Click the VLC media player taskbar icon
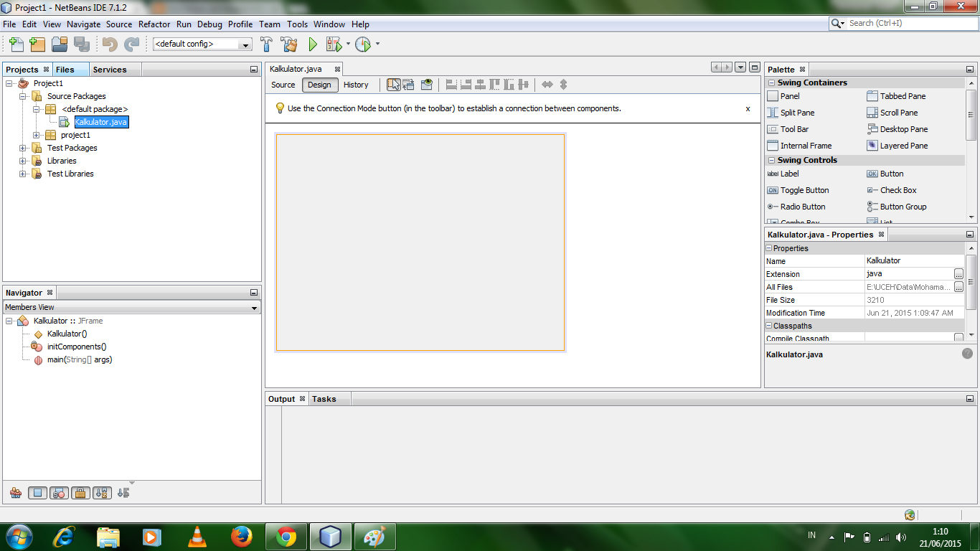The width and height of the screenshot is (980, 551). 197,537
